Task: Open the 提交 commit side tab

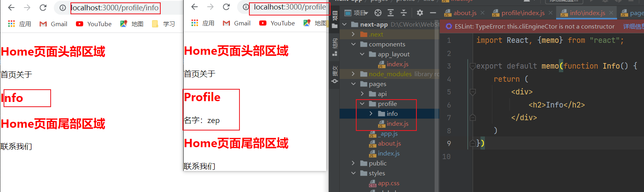Action: (x=335, y=74)
